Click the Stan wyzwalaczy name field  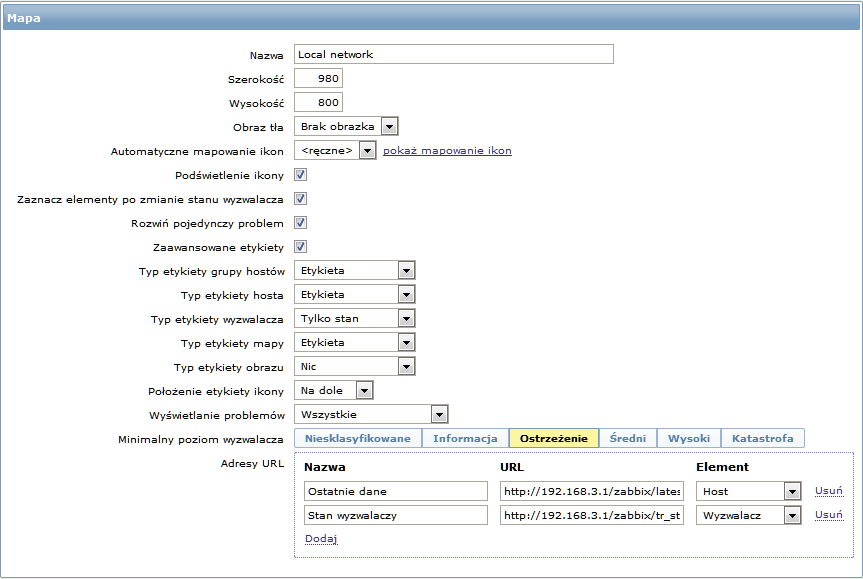pyautogui.click(x=396, y=515)
